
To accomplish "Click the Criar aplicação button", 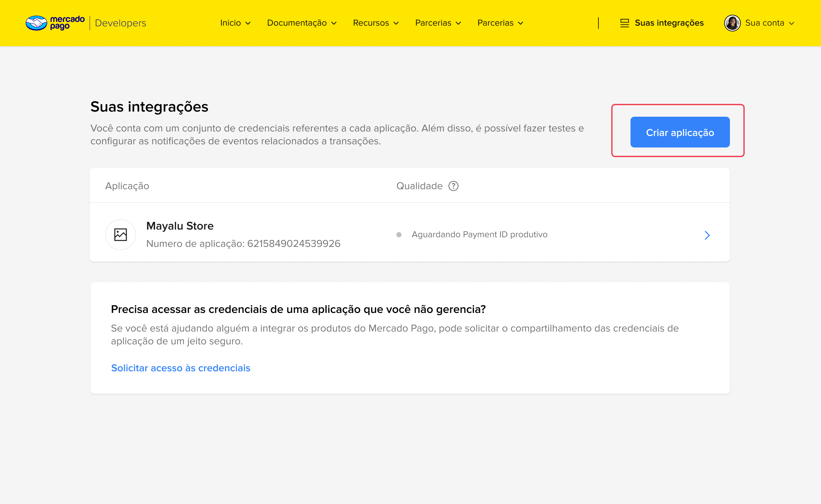I will (680, 132).
